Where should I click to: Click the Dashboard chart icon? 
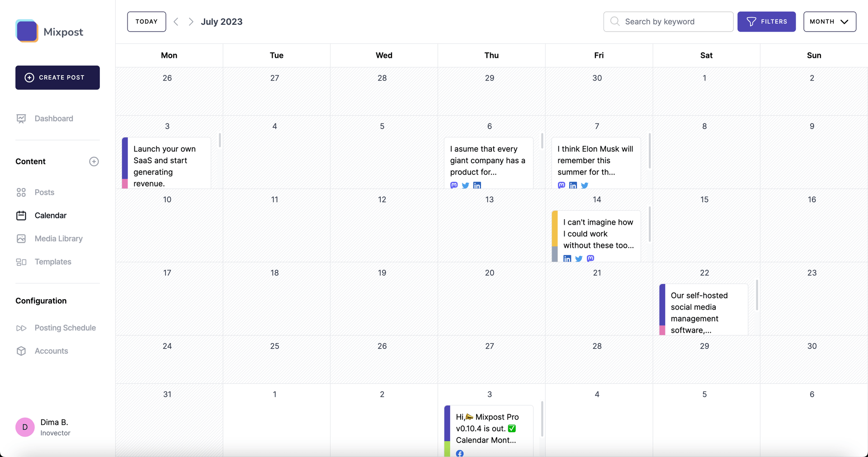point(21,118)
